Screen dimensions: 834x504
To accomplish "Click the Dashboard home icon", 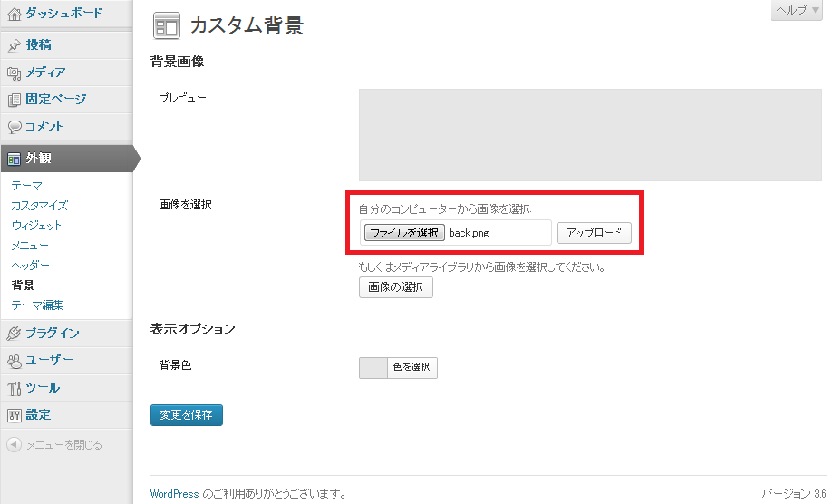I will [x=14, y=13].
